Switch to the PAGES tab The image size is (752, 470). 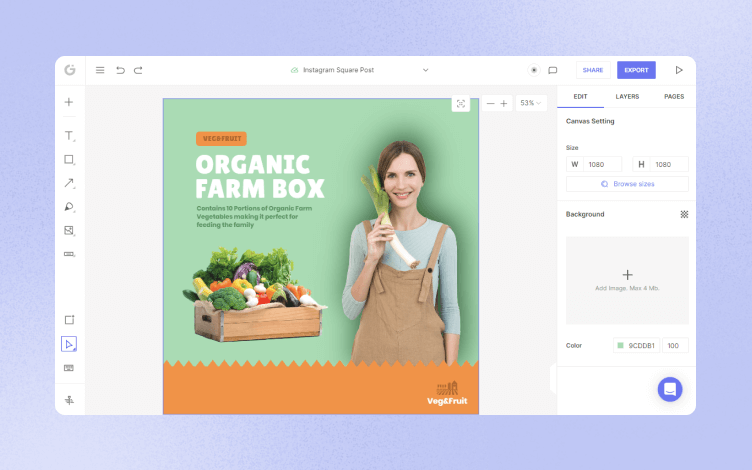point(674,96)
